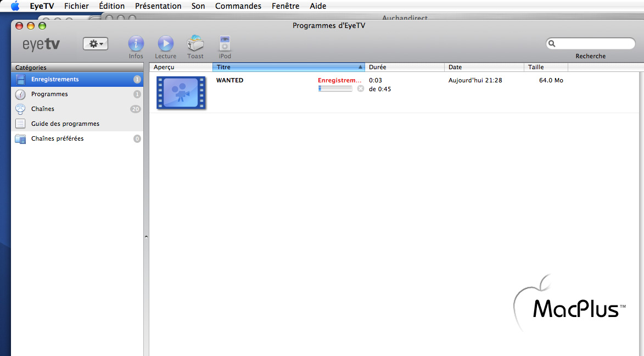Open the Présentation menu
This screenshot has width=644, height=356.
(x=158, y=5)
